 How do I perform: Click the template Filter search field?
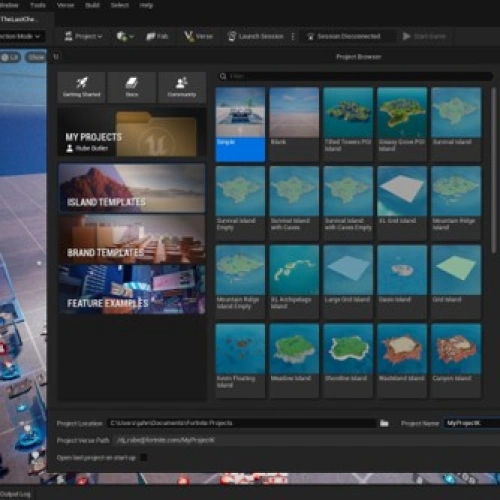coord(355,76)
